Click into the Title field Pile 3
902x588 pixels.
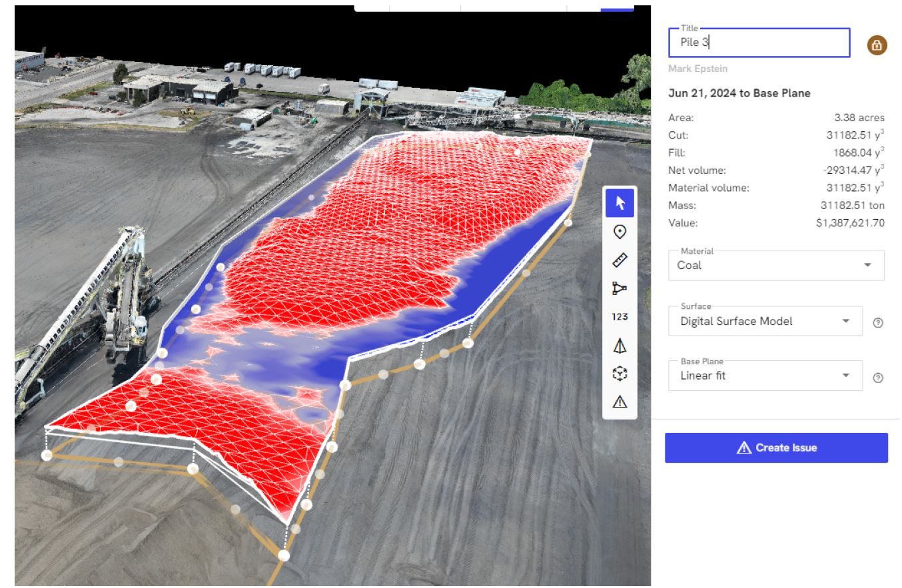758,43
